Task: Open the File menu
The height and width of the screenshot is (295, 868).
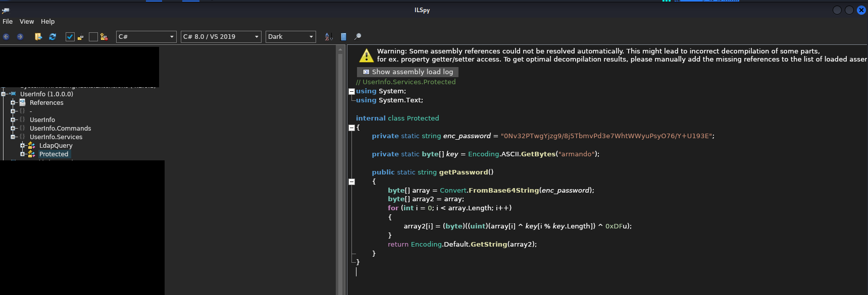Action: point(8,22)
